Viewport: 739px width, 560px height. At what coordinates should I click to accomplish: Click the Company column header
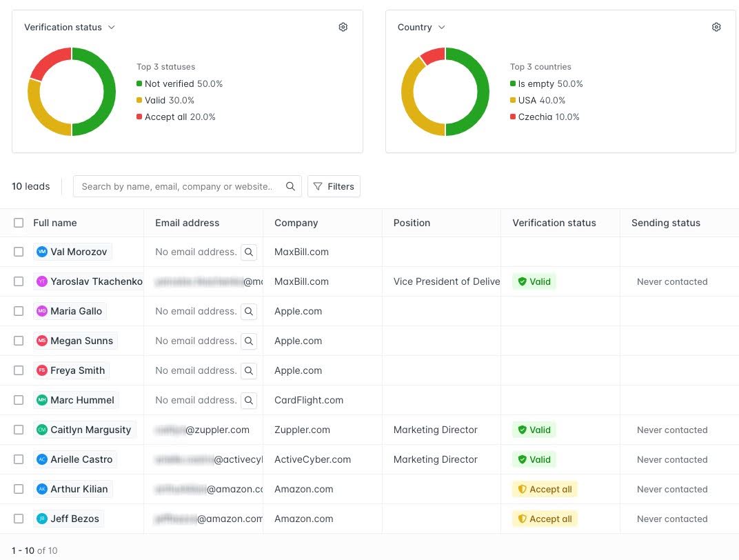pos(296,223)
